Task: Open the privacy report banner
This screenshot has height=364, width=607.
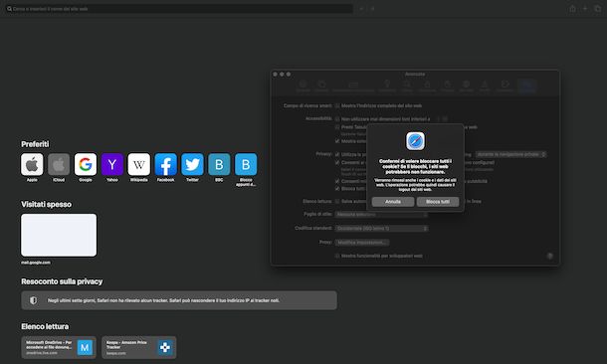Action: pos(179,300)
